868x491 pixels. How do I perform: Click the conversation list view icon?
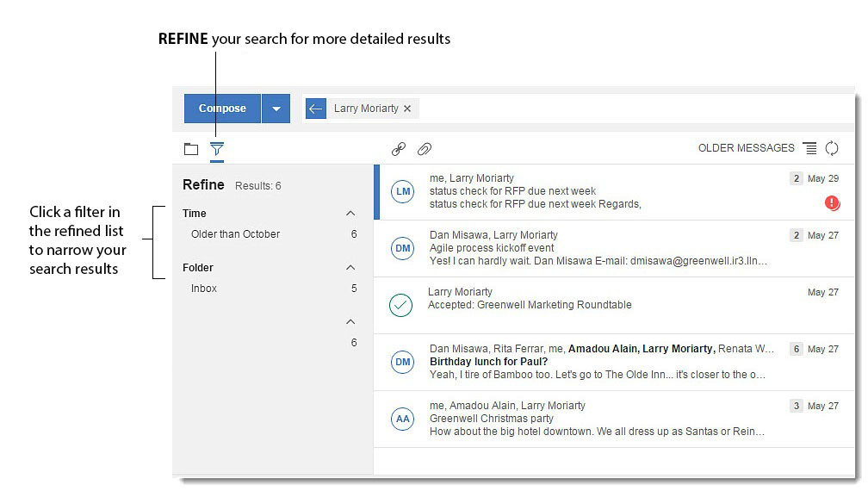point(809,148)
